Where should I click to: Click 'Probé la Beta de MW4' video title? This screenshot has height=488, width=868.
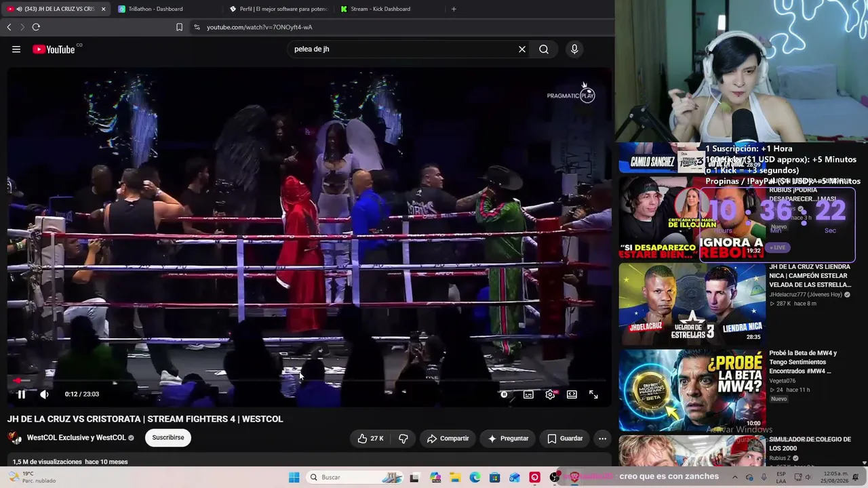click(803, 362)
